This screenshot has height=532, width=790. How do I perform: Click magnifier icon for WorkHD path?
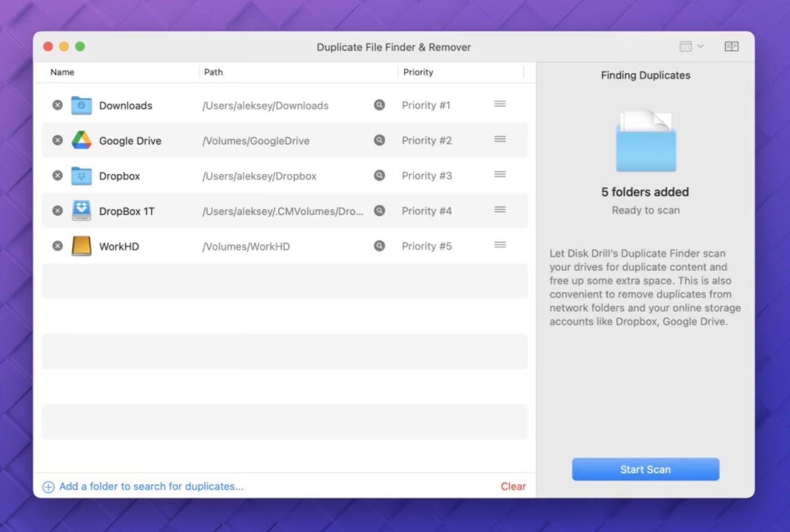[x=380, y=246]
